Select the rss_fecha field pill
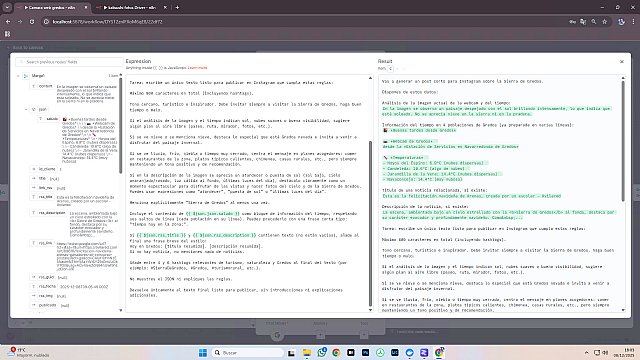This screenshot has height=360, width=640. 44,287
